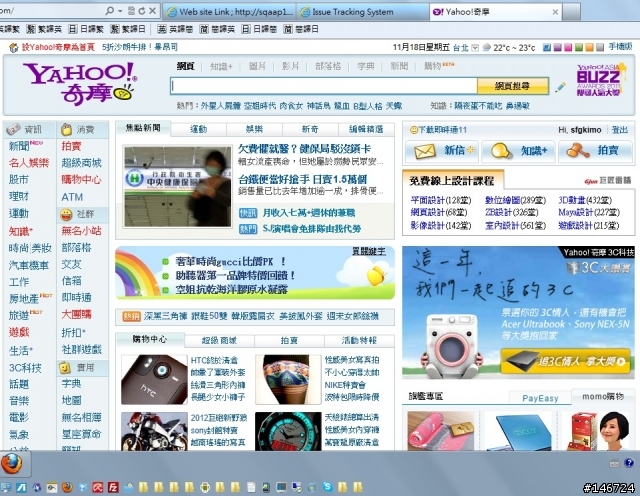640x496 pixels.
Task: Select the 影片 search category tab
Action: pos(291,66)
